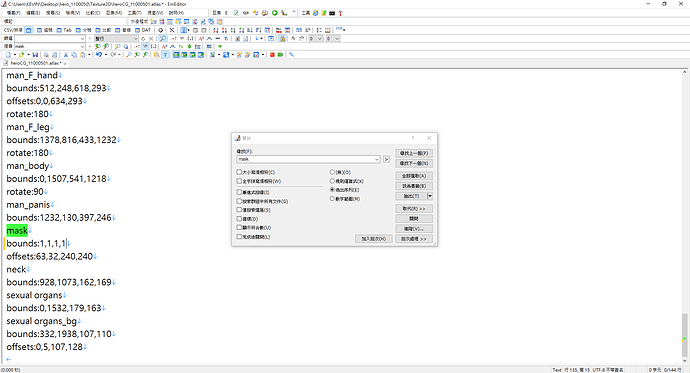Click the scrollbar up arrow in editor
Image resolution: width=690 pixels, height=373 pixels.
tap(685, 72)
